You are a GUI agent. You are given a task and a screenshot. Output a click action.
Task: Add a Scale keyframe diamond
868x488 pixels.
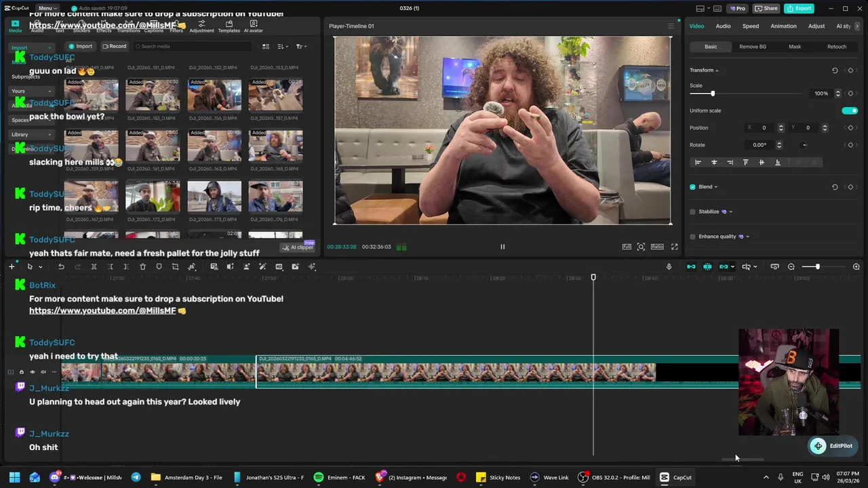pyautogui.click(x=850, y=94)
